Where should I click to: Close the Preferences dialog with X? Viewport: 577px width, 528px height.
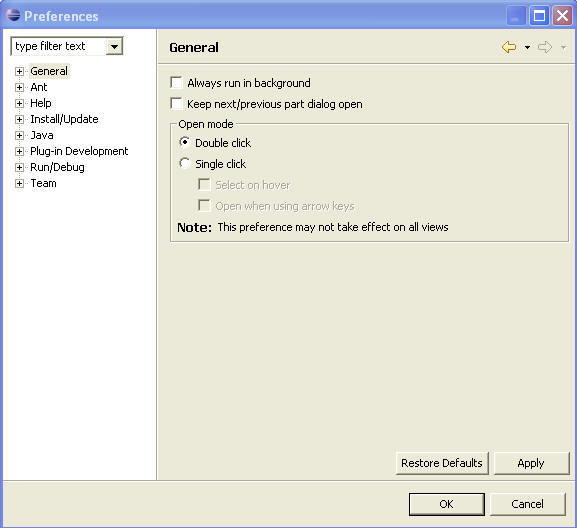[562, 16]
